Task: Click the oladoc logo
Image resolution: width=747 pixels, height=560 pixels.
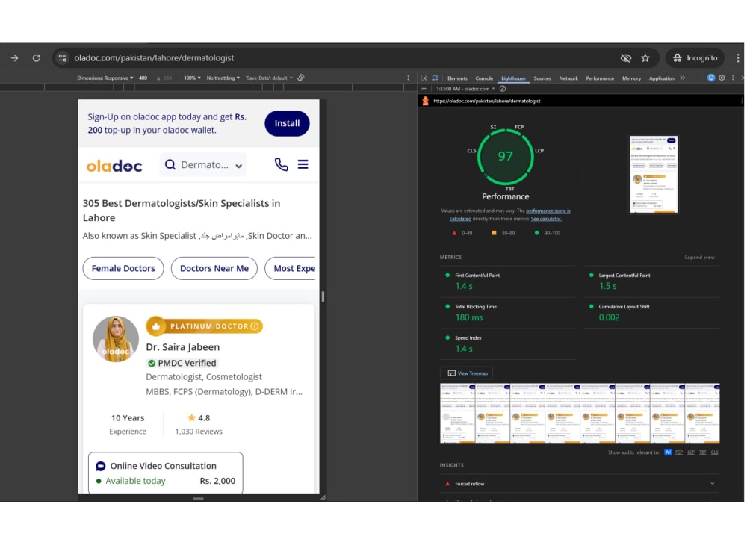Action: coord(114,166)
